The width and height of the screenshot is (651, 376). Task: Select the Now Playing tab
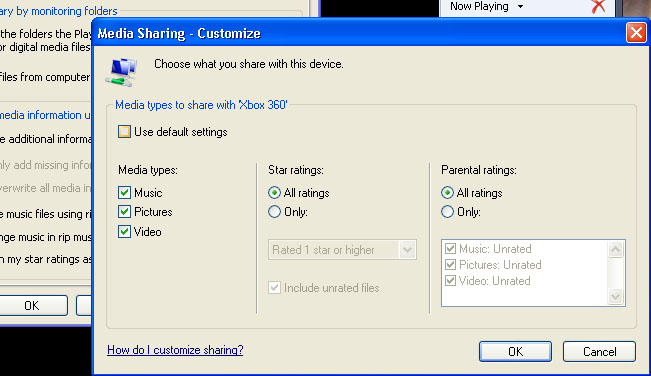click(x=479, y=6)
